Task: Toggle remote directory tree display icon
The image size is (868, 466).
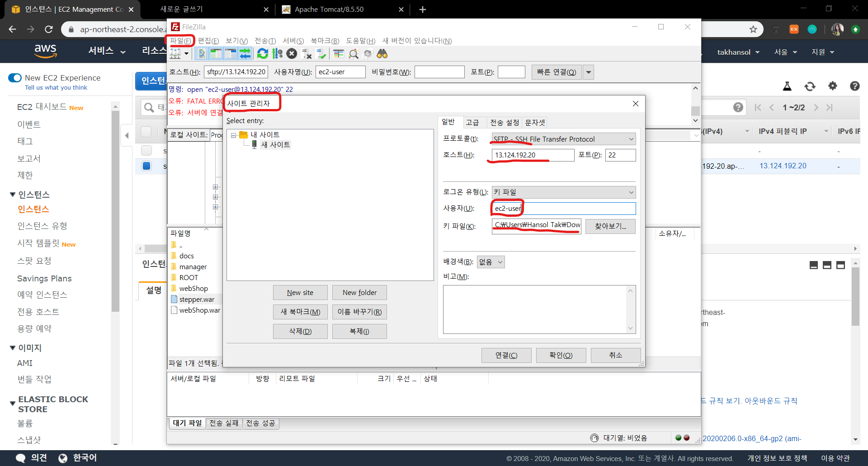Action: (x=231, y=54)
